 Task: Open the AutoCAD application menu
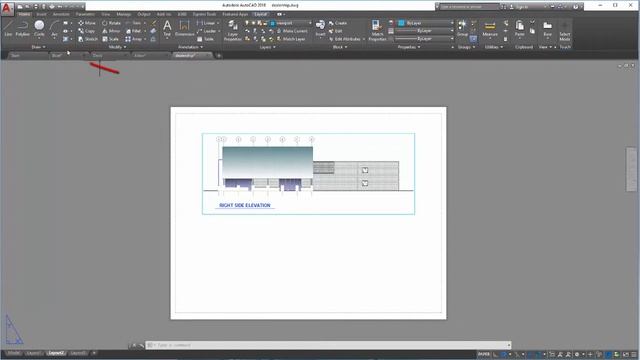pyautogui.click(x=7, y=8)
